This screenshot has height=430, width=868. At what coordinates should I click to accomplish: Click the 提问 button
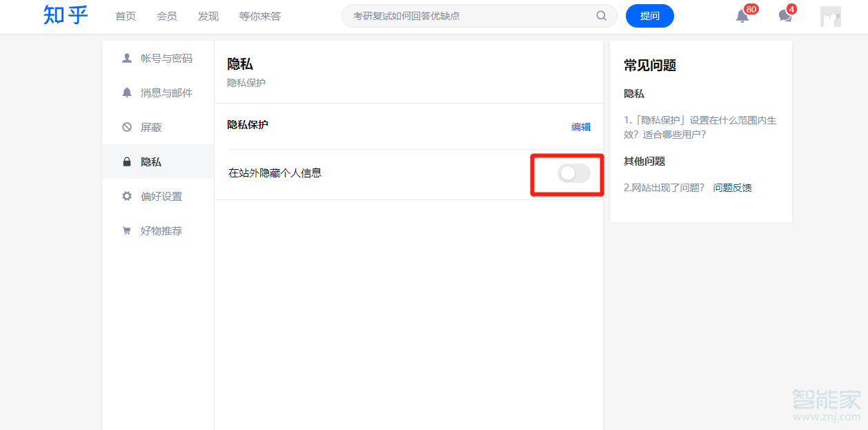click(649, 15)
